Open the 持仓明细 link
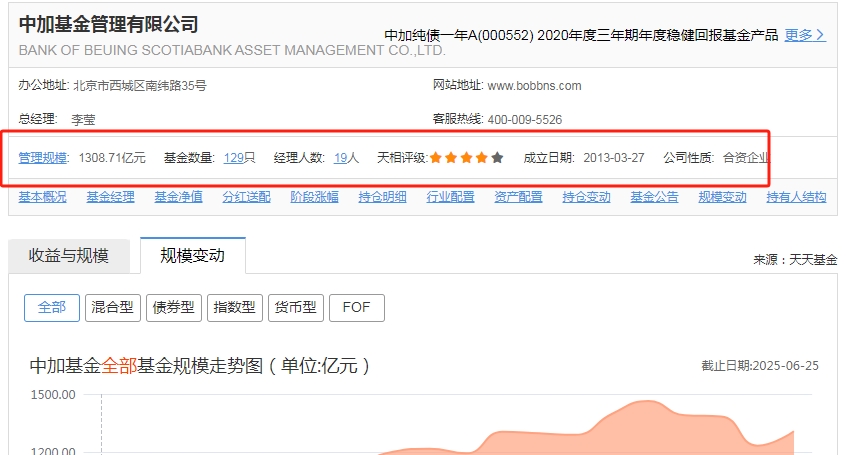The width and height of the screenshot is (851, 455). (x=382, y=197)
